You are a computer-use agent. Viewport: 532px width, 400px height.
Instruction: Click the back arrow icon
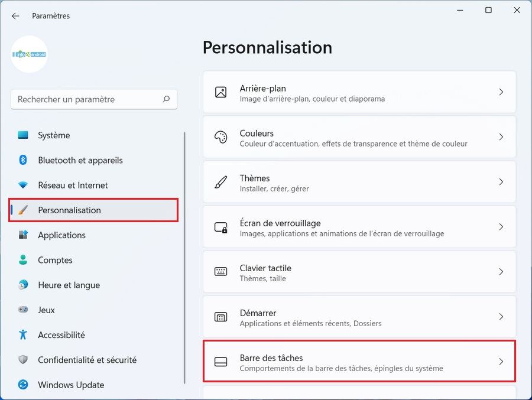[15, 16]
